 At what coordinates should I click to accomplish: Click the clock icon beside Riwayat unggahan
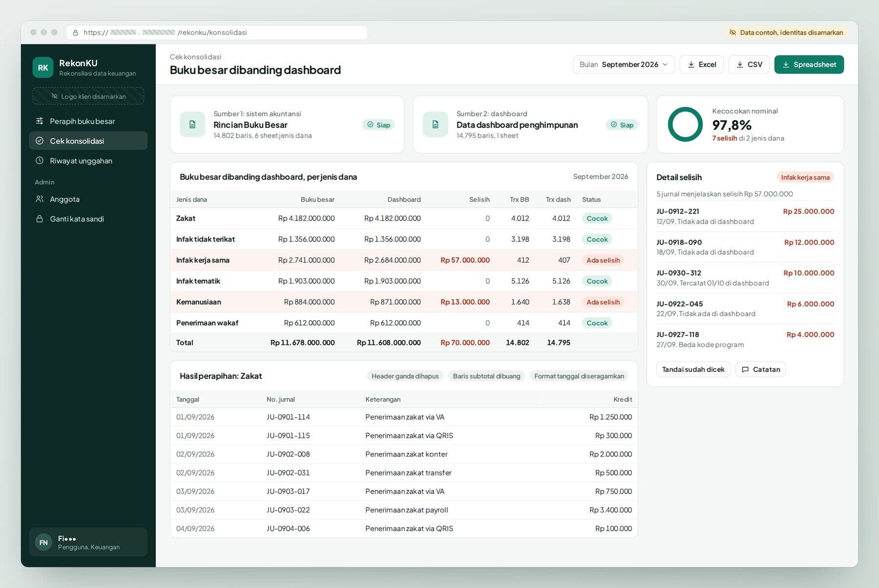[40, 161]
